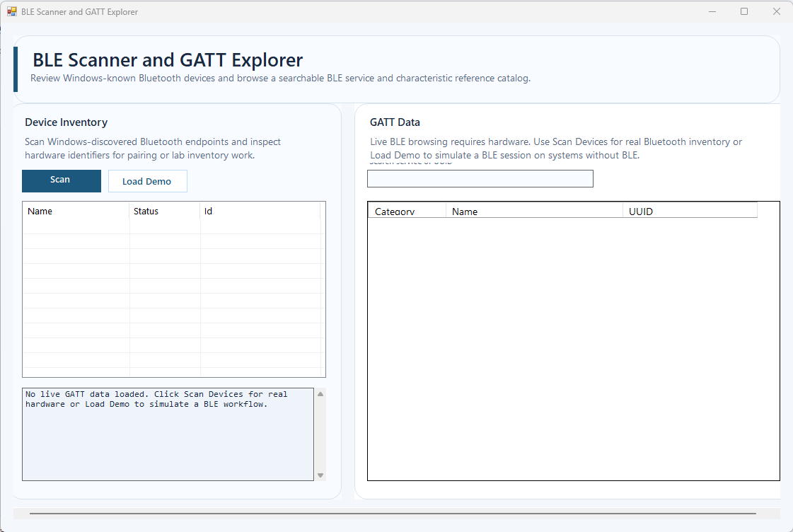Click the 'Device Inventory' heading
The height and width of the screenshot is (532, 793).
[x=66, y=122]
